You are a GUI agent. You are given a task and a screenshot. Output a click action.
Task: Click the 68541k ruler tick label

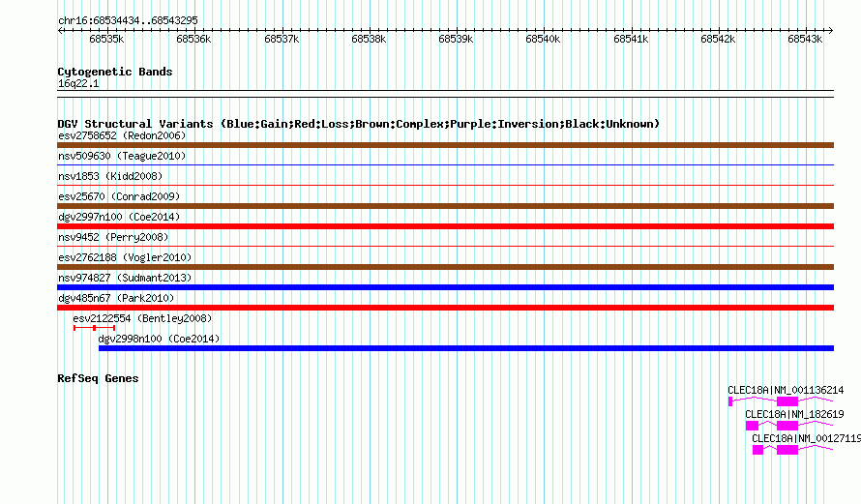(631, 39)
